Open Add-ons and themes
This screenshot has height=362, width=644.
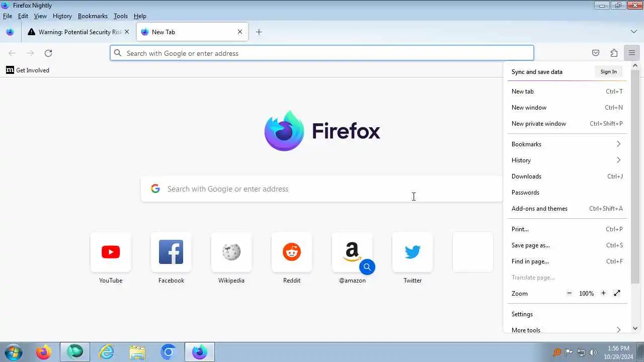(x=567, y=209)
